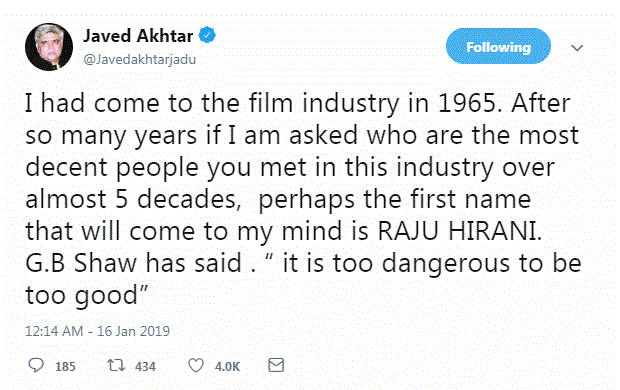
Task: Click the reply speech bubble icon
Action: click(36, 365)
